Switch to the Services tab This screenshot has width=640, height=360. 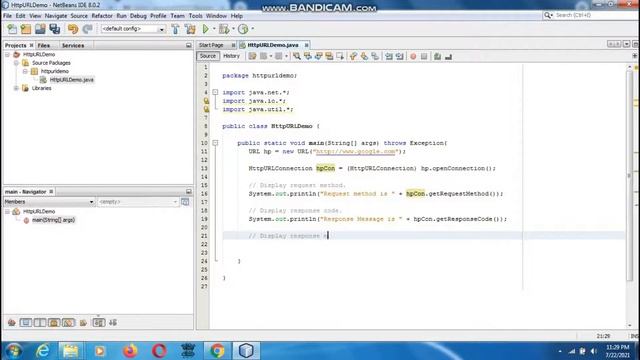point(73,45)
